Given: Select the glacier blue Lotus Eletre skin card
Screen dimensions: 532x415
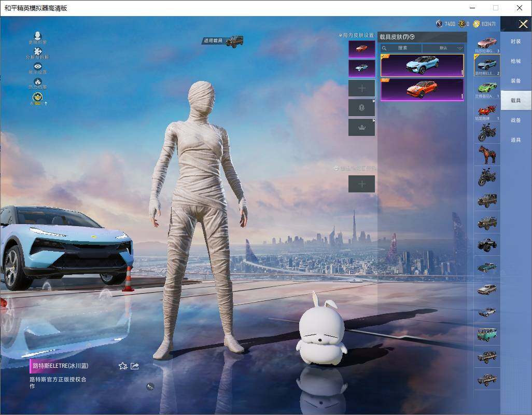Looking at the screenshot, I should coord(422,65).
